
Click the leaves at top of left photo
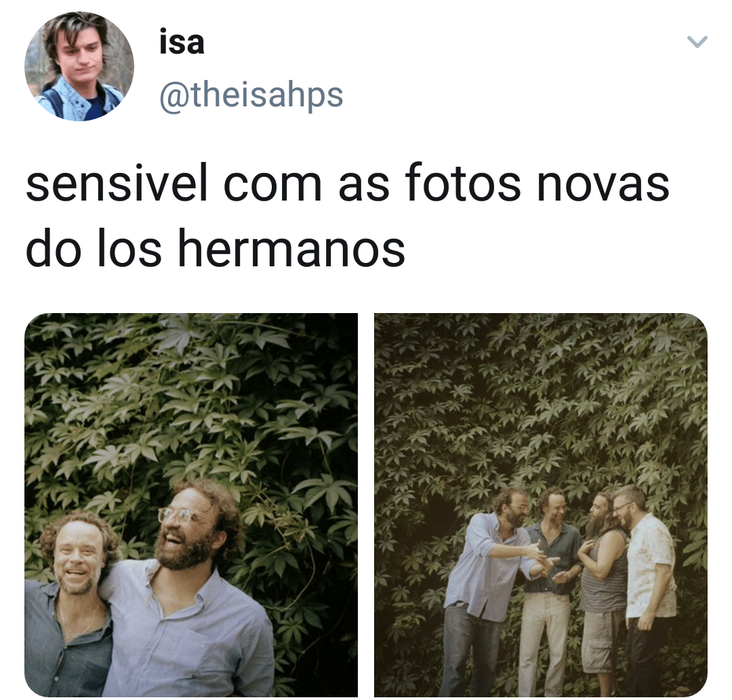191,364
